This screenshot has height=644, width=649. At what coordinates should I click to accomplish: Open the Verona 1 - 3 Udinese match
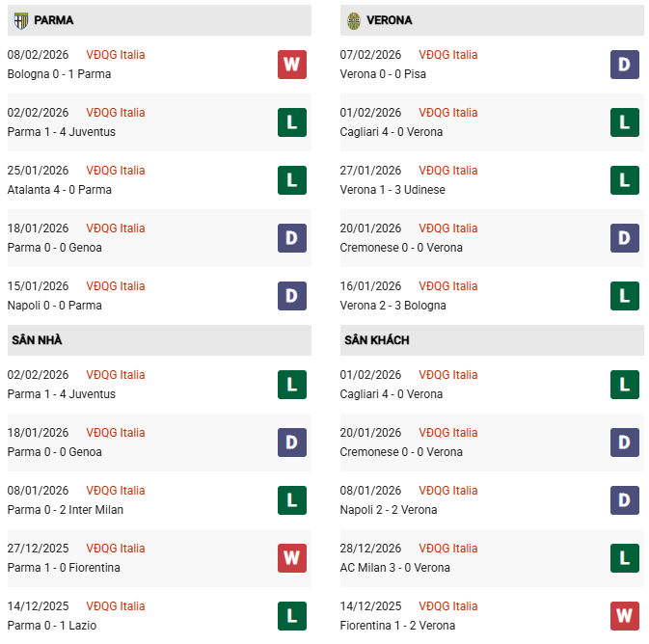392,190
